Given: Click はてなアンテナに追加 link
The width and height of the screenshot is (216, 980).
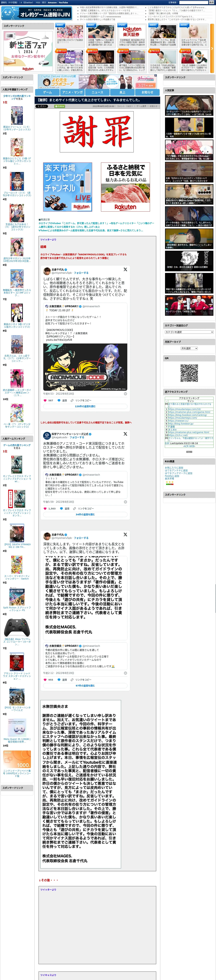Looking at the screenshot, I should pyautogui.click(x=176, y=470).
